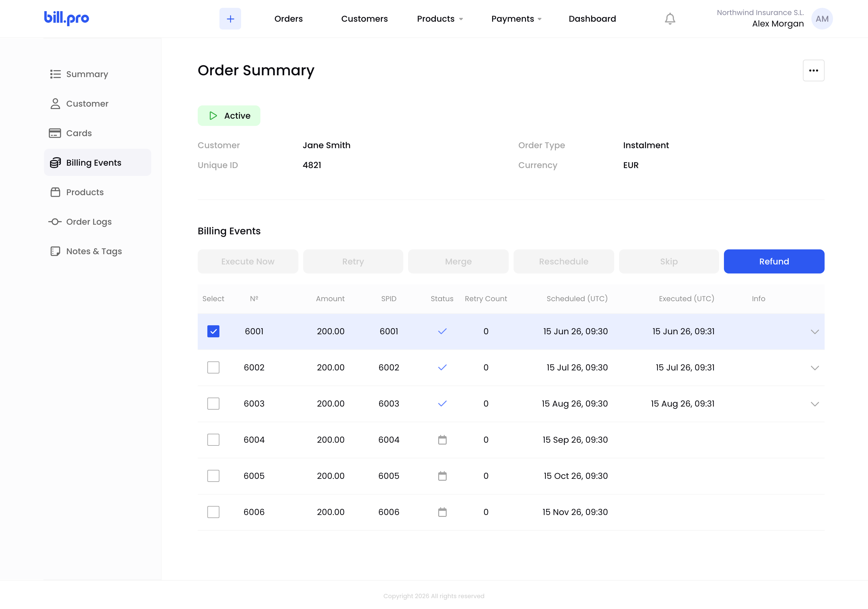Select the checkbox for event 6002
This screenshot has width=868, height=609.
click(213, 367)
